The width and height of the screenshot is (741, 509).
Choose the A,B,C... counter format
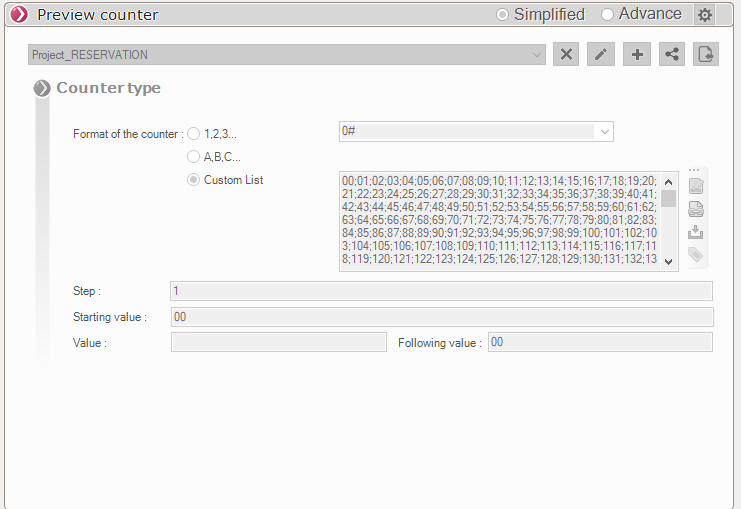pyautogui.click(x=194, y=157)
